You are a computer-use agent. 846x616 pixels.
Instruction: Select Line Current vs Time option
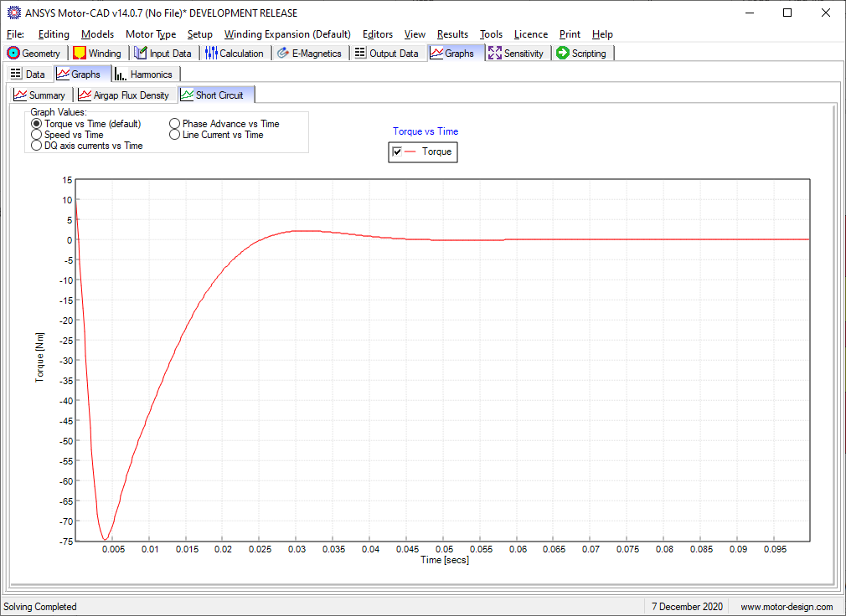(174, 135)
